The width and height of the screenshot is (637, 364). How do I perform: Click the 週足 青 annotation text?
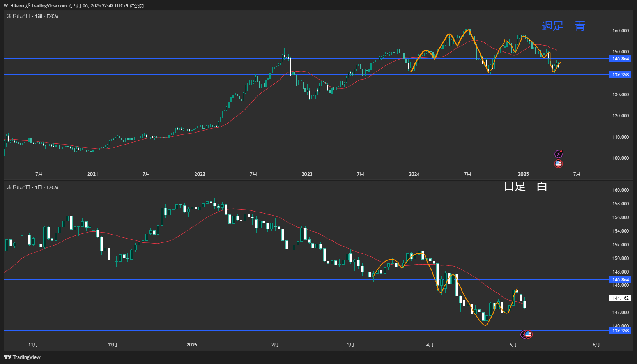click(x=563, y=26)
